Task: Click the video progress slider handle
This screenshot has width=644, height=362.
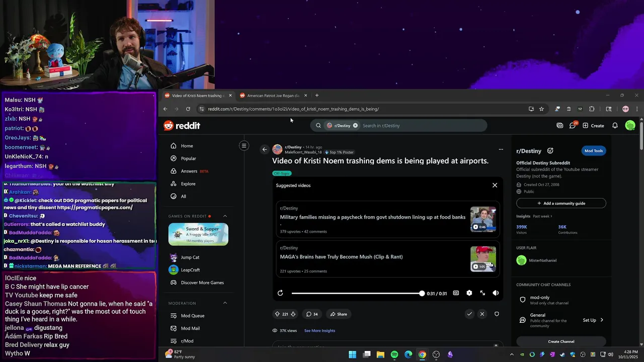Action: click(422, 293)
